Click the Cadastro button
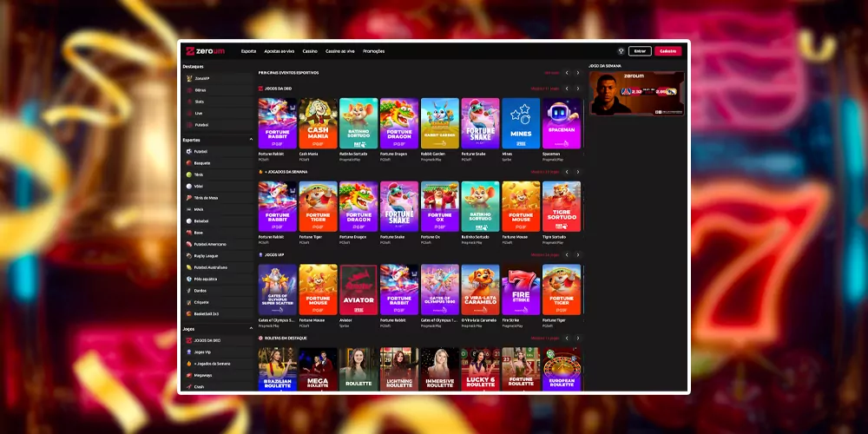Screen dimensions: 868x434 click(x=667, y=51)
